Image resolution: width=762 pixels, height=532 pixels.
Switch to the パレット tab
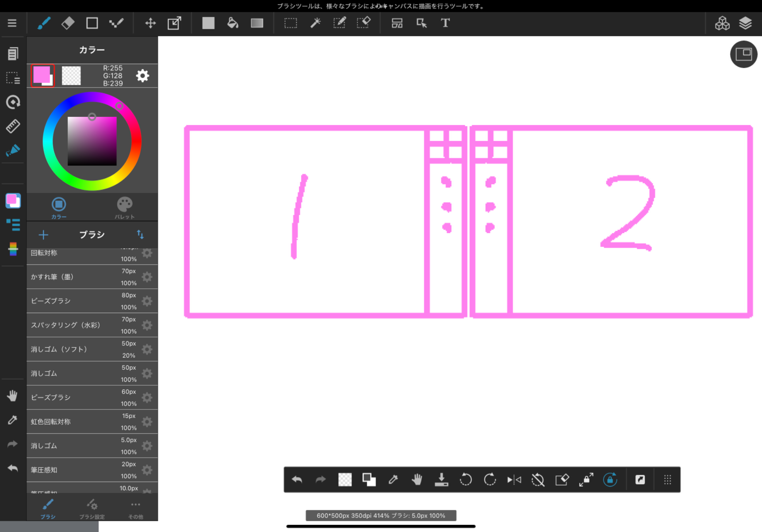pyautogui.click(x=124, y=207)
